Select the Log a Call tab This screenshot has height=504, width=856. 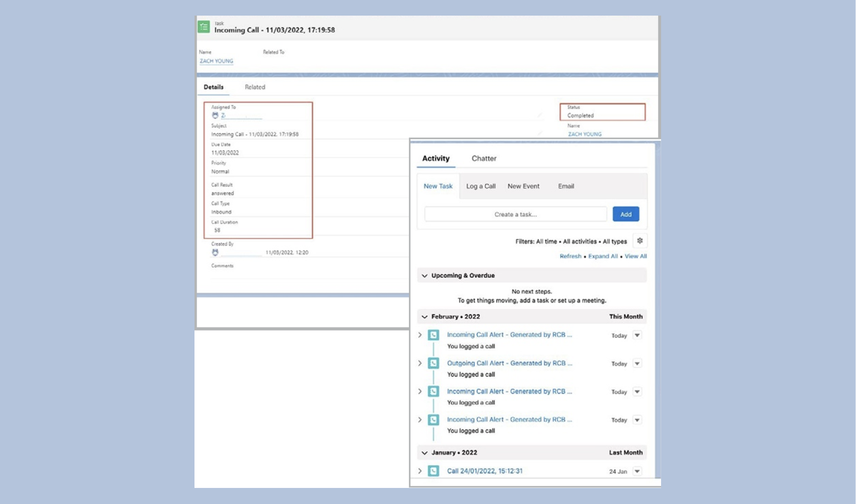tap(480, 186)
